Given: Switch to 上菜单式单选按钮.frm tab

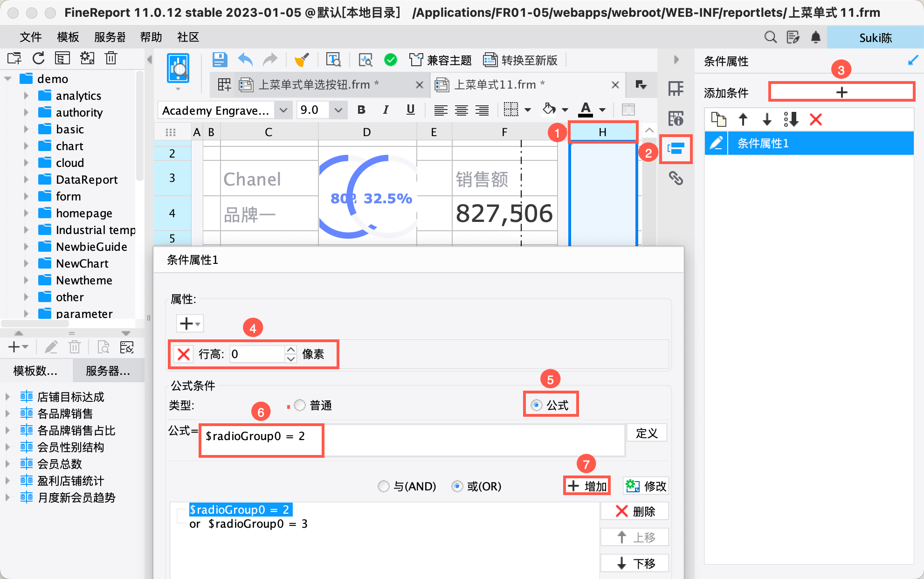Looking at the screenshot, I should [x=313, y=85].
